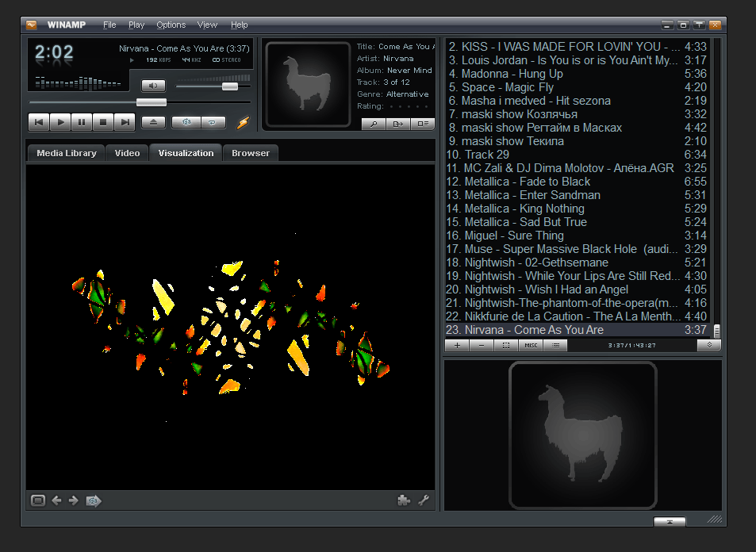
Task: Click the playlist selection button
Action: click(506, 345)
